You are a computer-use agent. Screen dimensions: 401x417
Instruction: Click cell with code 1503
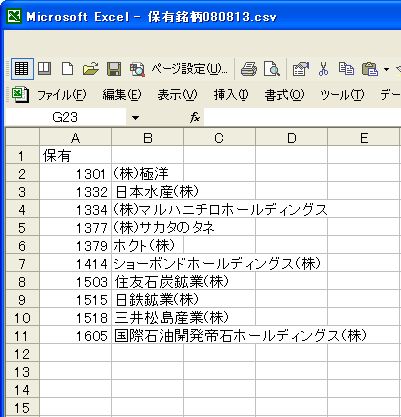tap(75, 281)
